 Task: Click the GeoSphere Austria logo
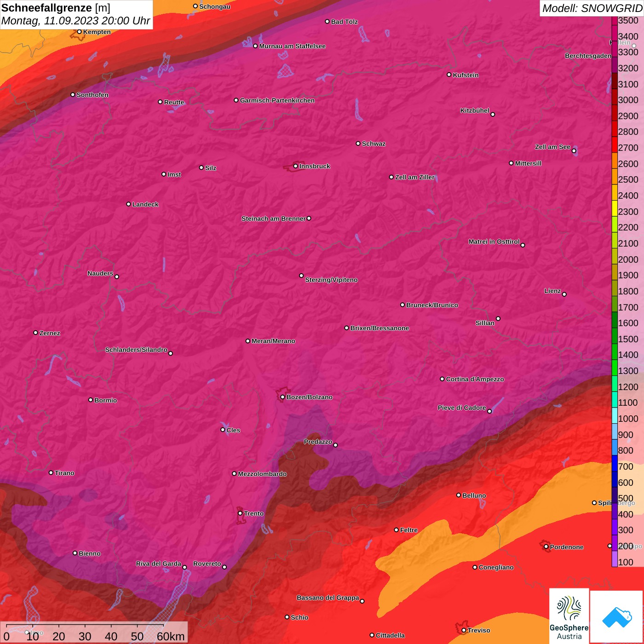569,616
